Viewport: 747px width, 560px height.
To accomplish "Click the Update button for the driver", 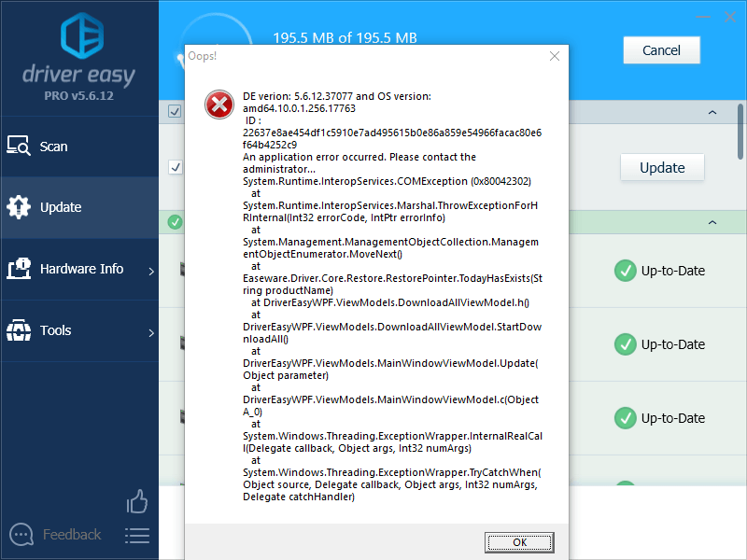I will tap(662, 168).
